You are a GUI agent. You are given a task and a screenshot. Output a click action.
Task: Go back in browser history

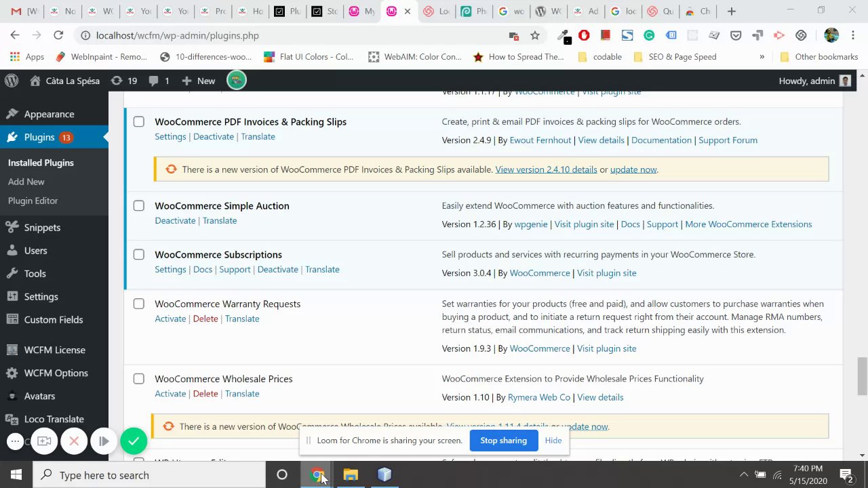tap(15, 35)
